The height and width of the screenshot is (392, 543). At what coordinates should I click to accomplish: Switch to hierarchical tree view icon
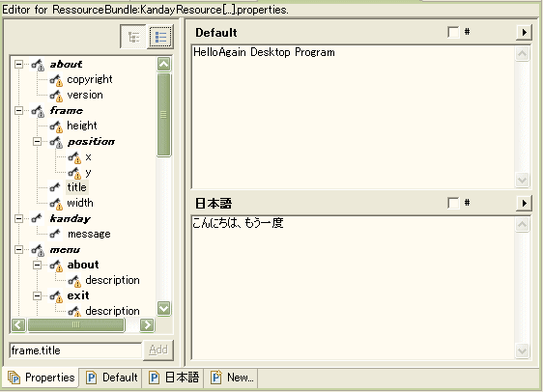[133, 37]
